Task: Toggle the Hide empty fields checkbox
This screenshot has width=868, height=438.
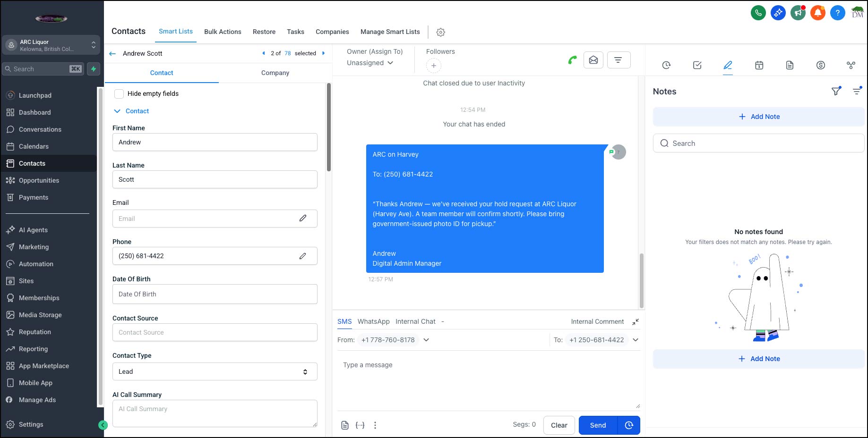Action: coord(120,94)
